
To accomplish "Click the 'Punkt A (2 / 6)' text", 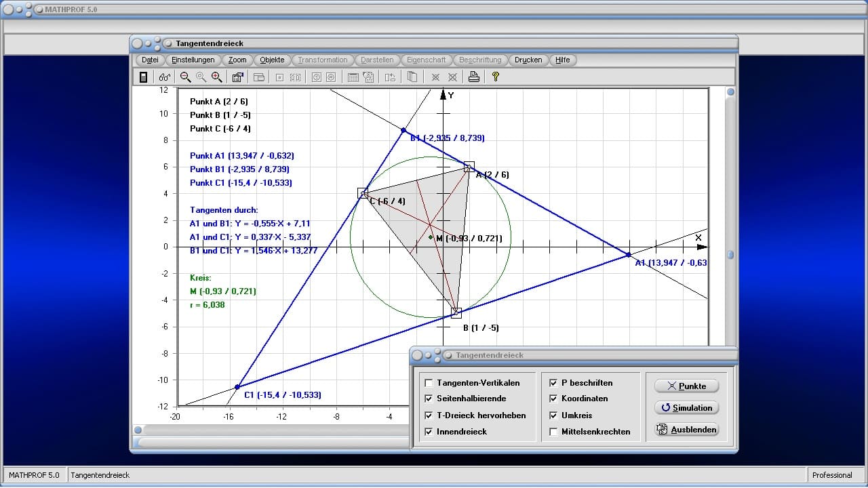I will [219, 102].
